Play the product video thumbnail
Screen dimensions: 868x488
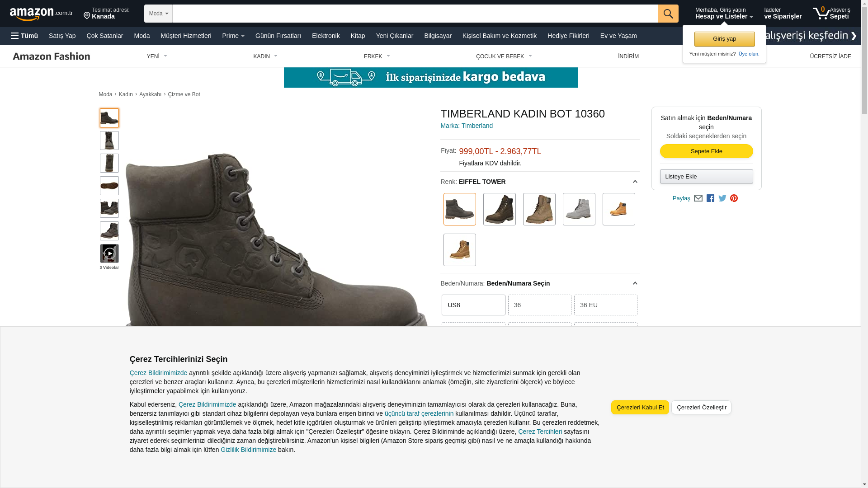[x=109, y=253]
